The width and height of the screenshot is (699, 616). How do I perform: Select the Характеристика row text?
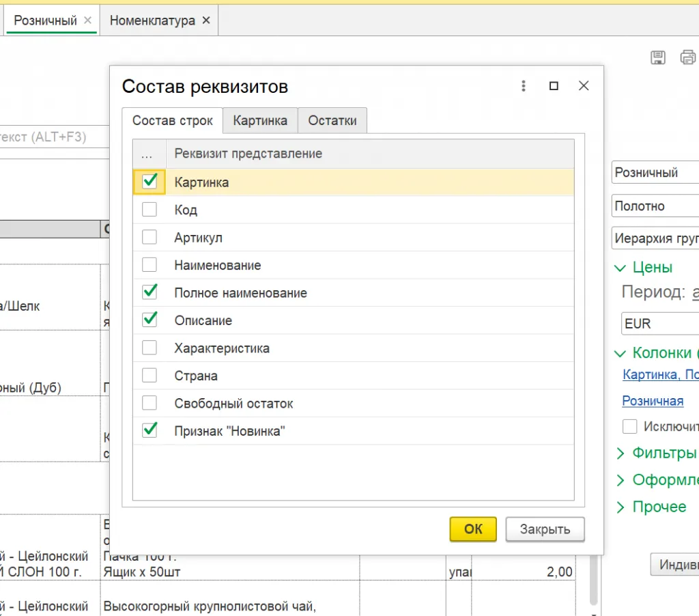click(222, 348)
